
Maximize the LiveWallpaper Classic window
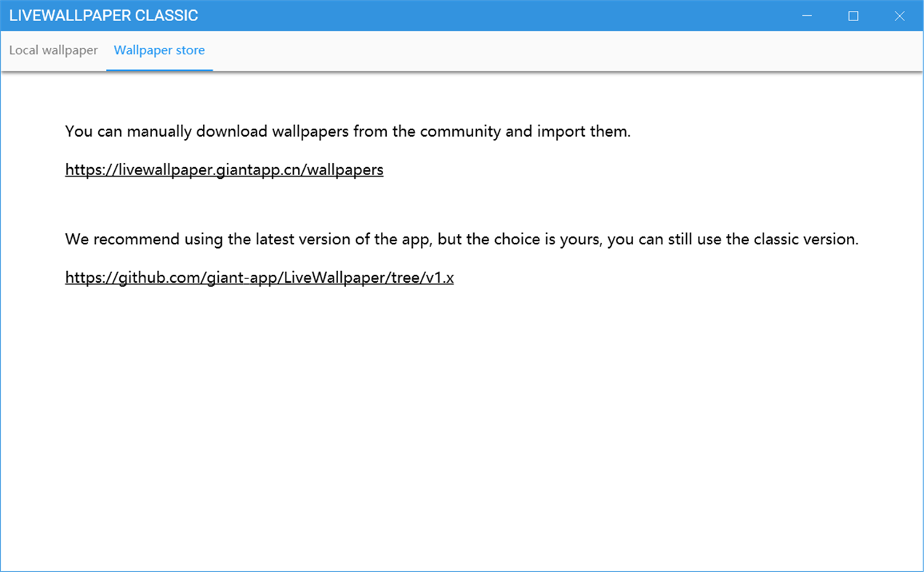click(x=853, y=15)
